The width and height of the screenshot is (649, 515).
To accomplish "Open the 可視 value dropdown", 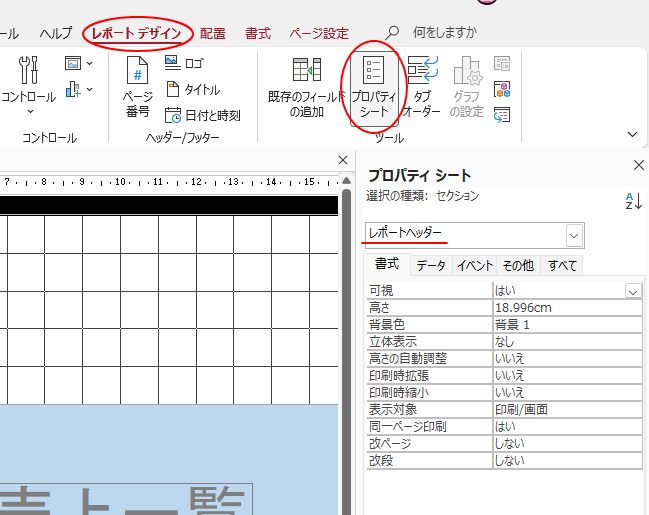I will pyautogui.click(x=633, y=291).
